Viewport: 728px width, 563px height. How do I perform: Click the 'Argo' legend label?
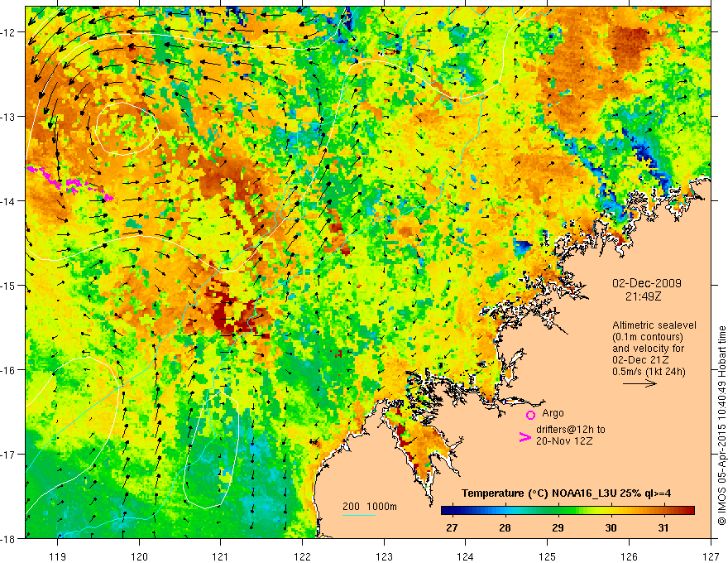553,413
